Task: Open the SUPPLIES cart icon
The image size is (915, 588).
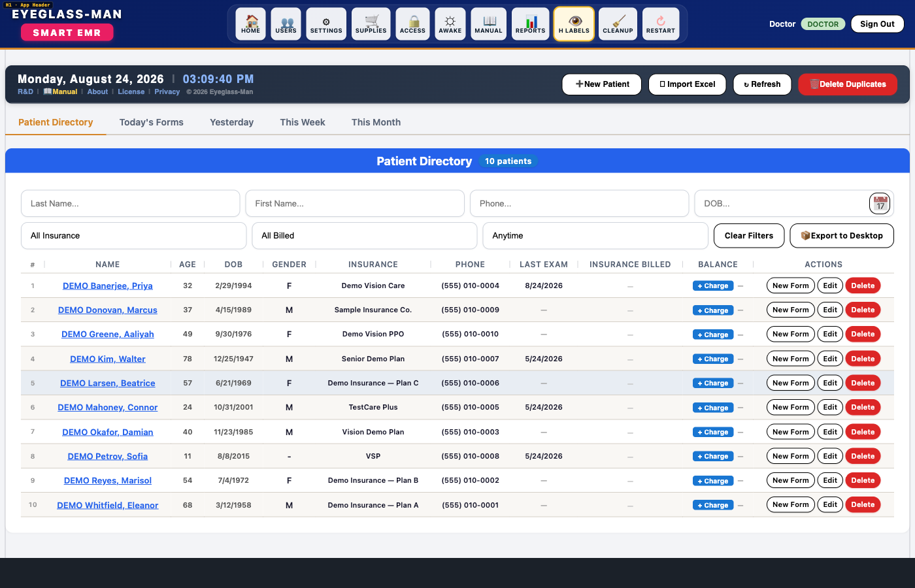Action: 371,24
